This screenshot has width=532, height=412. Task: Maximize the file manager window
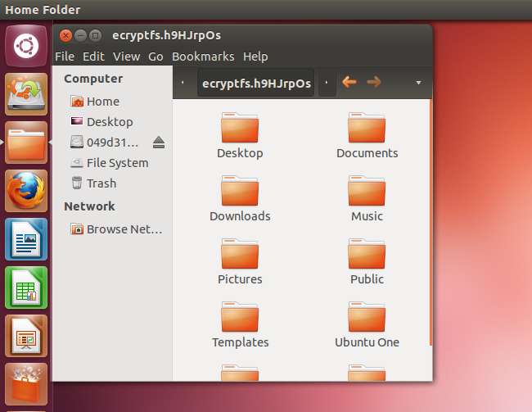pyautogui.click(x=95, y=35)
